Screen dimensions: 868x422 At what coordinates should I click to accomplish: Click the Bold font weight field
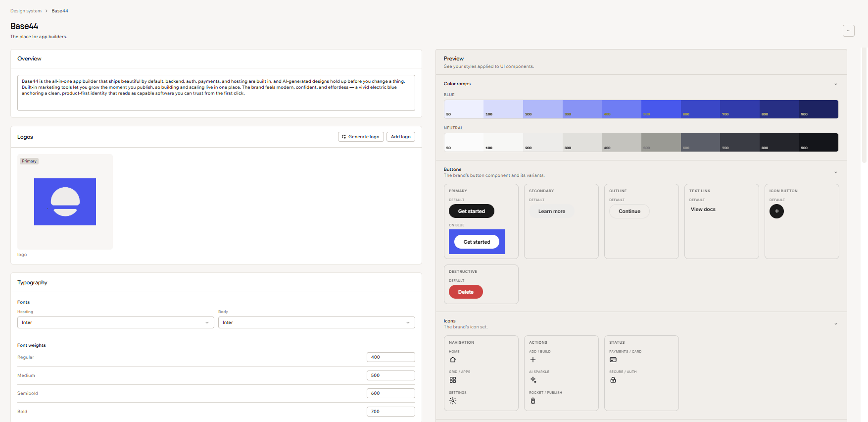pos(391,412)
